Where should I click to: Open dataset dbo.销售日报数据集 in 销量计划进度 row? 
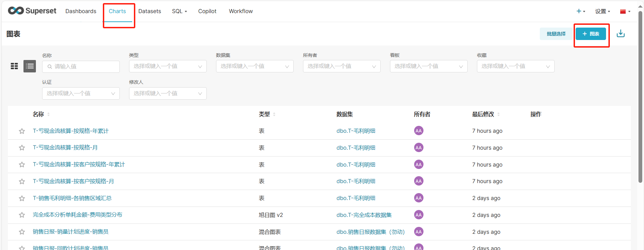(370, 232)
